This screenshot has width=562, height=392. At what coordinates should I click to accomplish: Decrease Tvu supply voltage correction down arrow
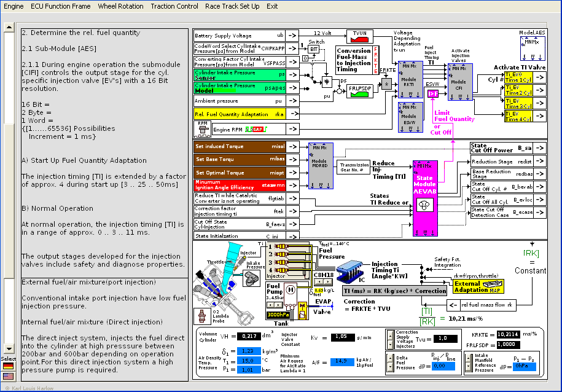[391, 345]
